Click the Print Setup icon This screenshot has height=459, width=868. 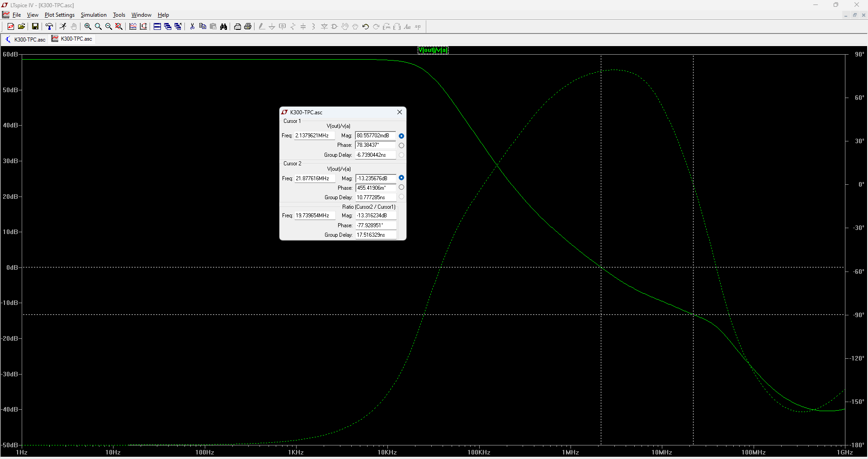(237, 27)
